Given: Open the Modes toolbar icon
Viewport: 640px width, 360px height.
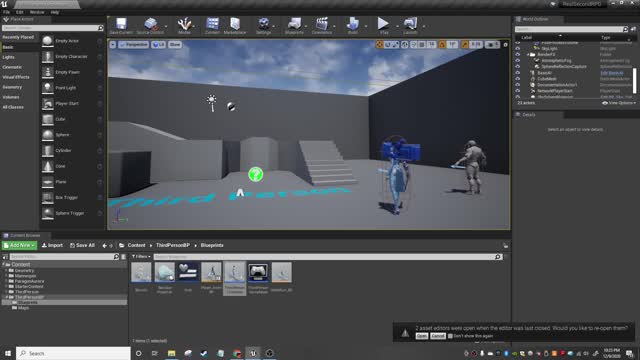Looking at the screenshot, I should click(184, 26).
